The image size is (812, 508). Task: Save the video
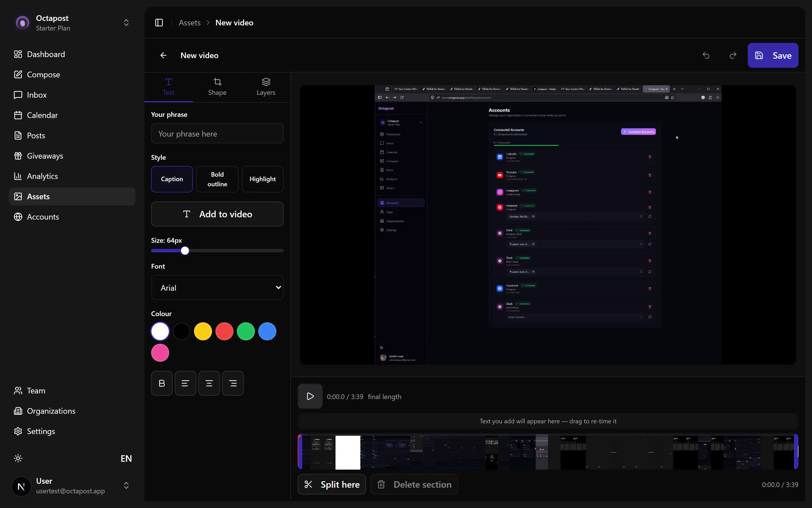pos(773,55)
